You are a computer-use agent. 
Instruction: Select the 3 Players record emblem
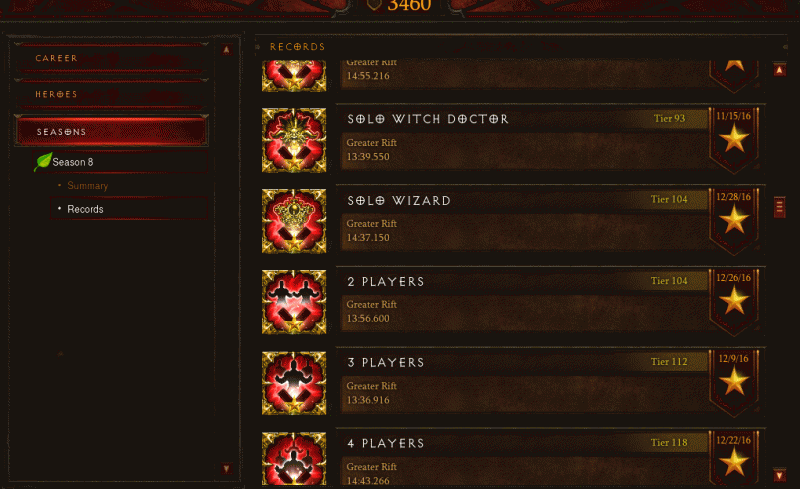(x=294, y=383)
